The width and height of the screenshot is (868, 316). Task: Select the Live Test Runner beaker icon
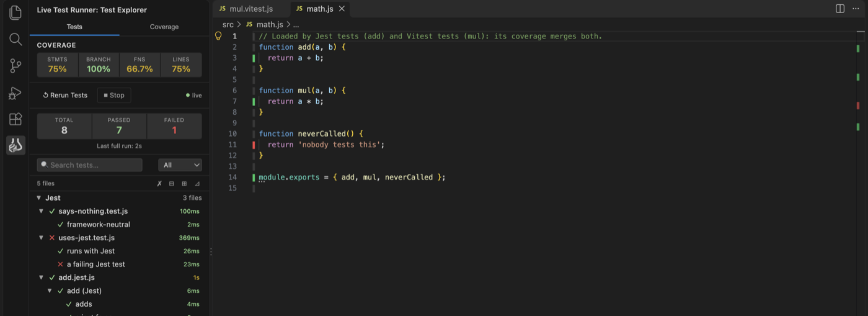pyautogui.click(x=15, y=145)
